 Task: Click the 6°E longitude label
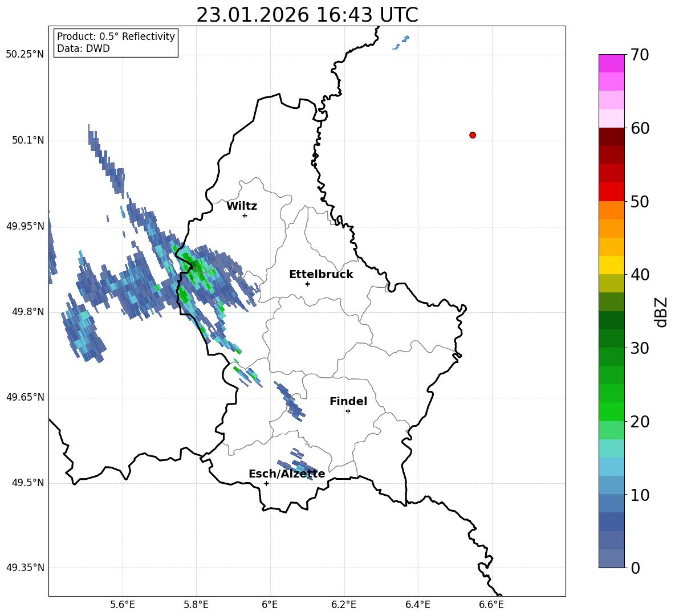[x=270, y=605]
